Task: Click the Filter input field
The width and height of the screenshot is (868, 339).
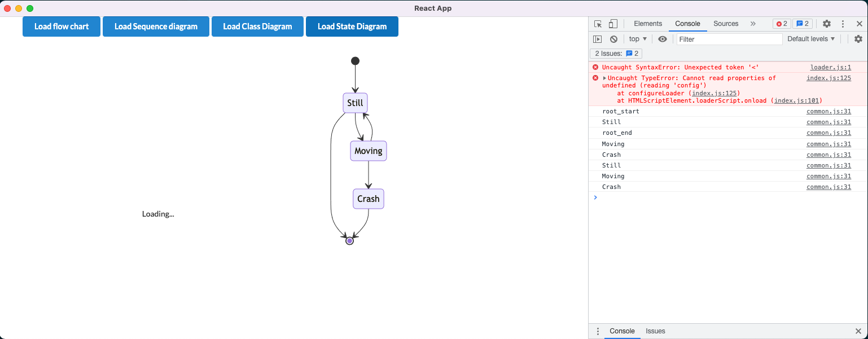Action: (728, 39)
